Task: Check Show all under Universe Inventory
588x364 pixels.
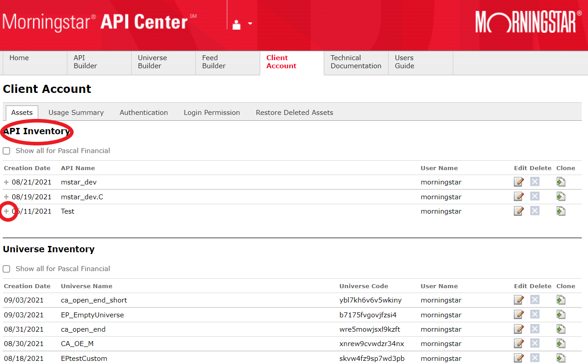Action: [x=6, y=269]
